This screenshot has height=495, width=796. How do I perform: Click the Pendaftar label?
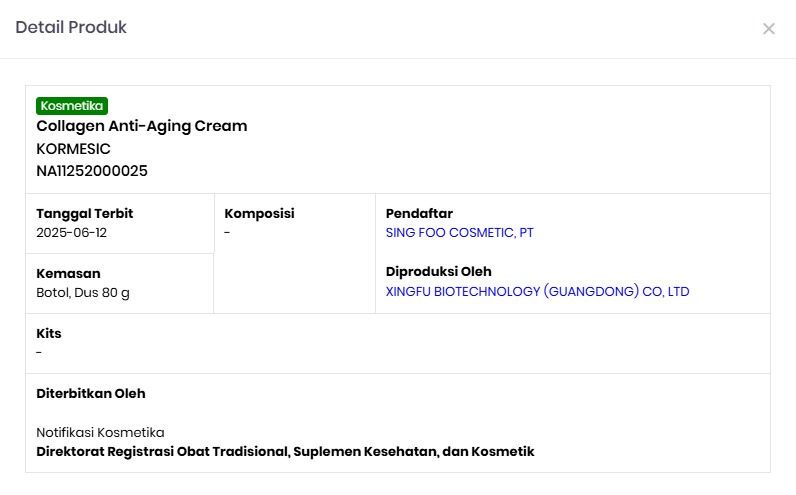tap(419, 213)
